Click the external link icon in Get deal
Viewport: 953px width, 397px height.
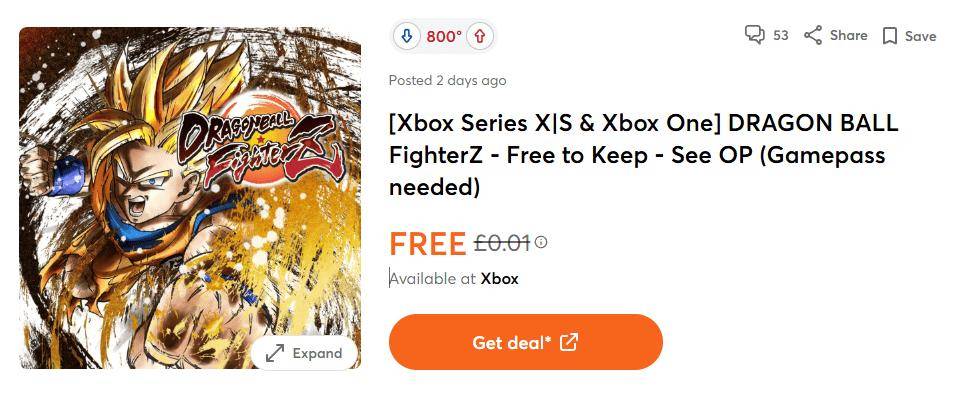568,342
